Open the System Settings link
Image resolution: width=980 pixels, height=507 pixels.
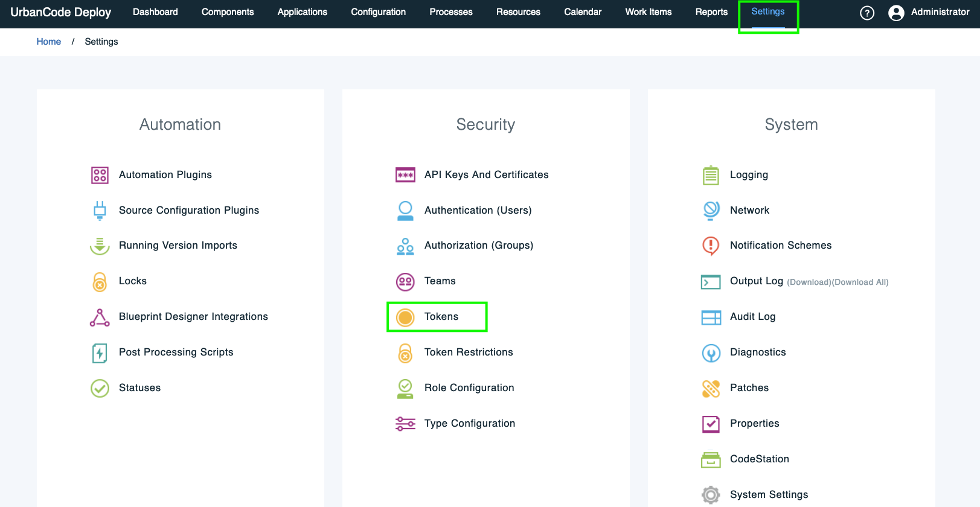(769, 495)
